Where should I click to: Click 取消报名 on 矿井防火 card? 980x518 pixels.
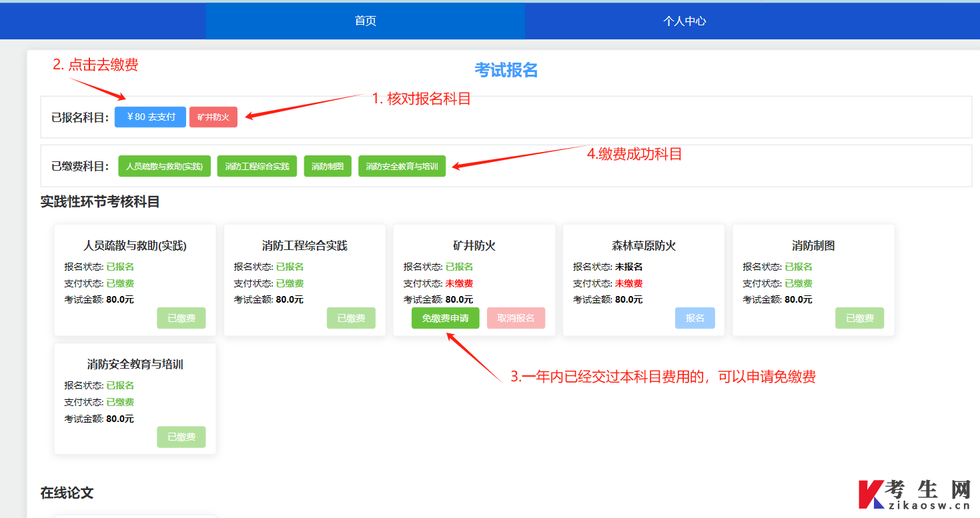(516, 318)
